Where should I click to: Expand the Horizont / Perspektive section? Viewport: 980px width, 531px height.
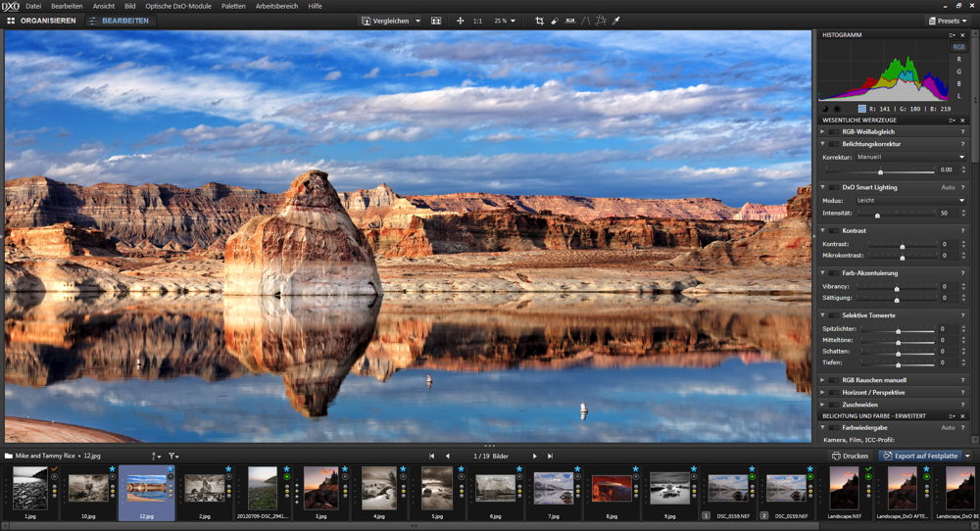822,392
